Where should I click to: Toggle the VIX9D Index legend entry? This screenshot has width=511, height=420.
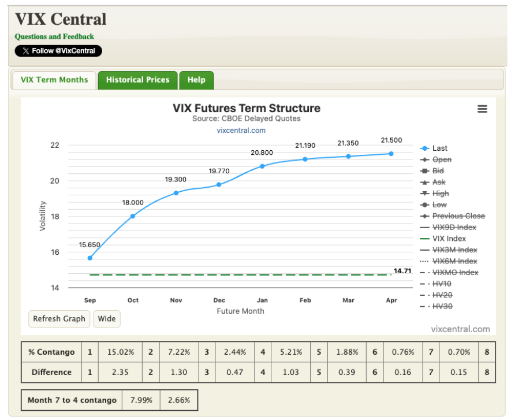coord(453,227)
